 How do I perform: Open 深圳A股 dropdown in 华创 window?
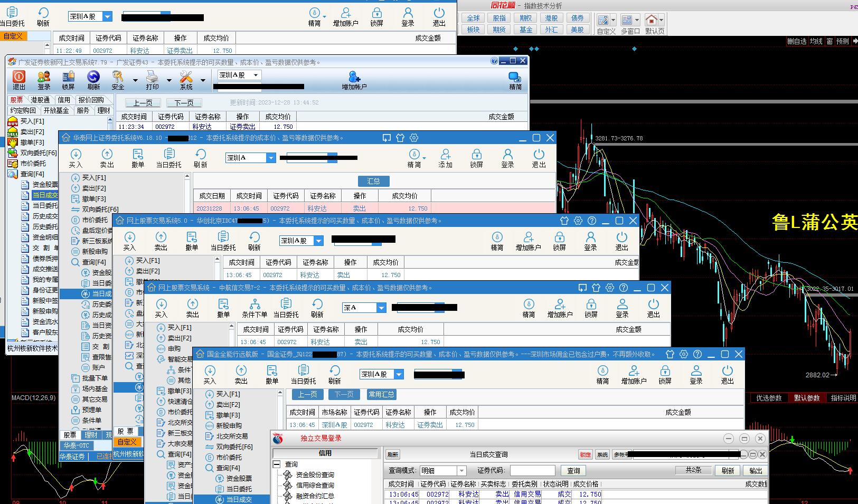(318, 240)
